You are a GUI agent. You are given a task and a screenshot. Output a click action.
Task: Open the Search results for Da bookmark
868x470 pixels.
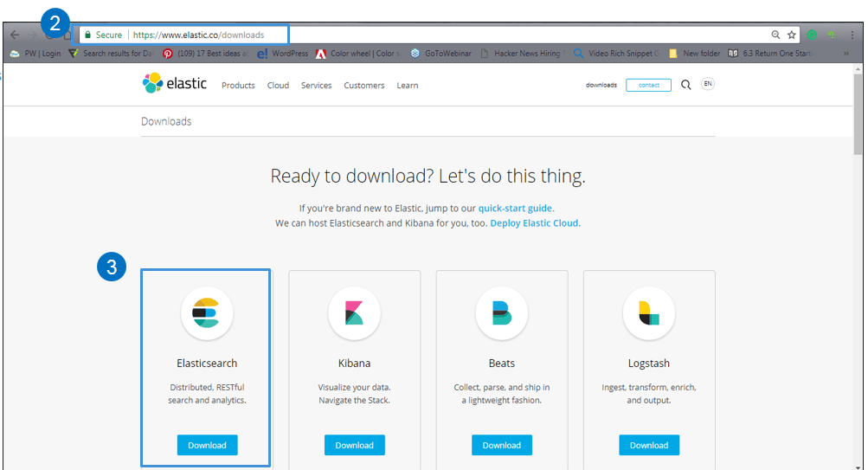(x=112, y=54)
